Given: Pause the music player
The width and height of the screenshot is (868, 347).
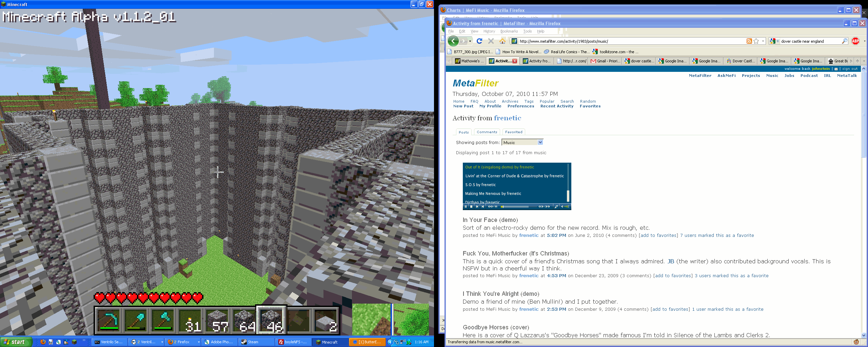Looking at the screenshot, I should coord(466,206).
